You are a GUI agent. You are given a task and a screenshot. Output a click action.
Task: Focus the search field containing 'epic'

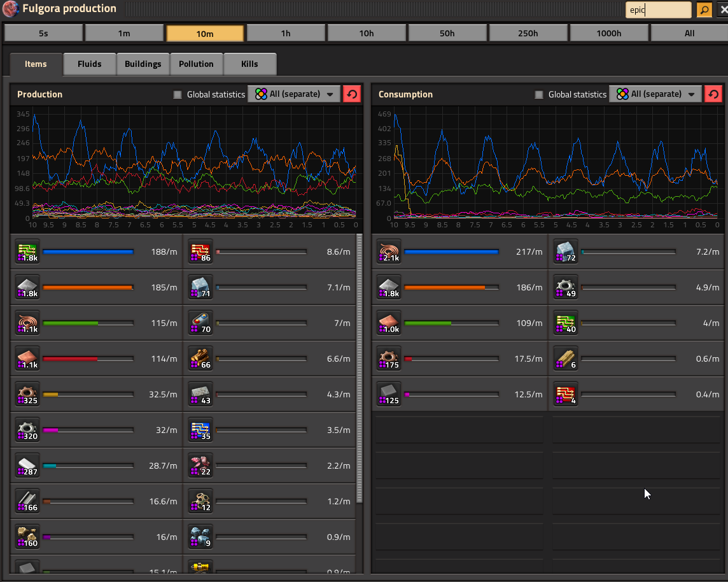(x=659, y=10)
